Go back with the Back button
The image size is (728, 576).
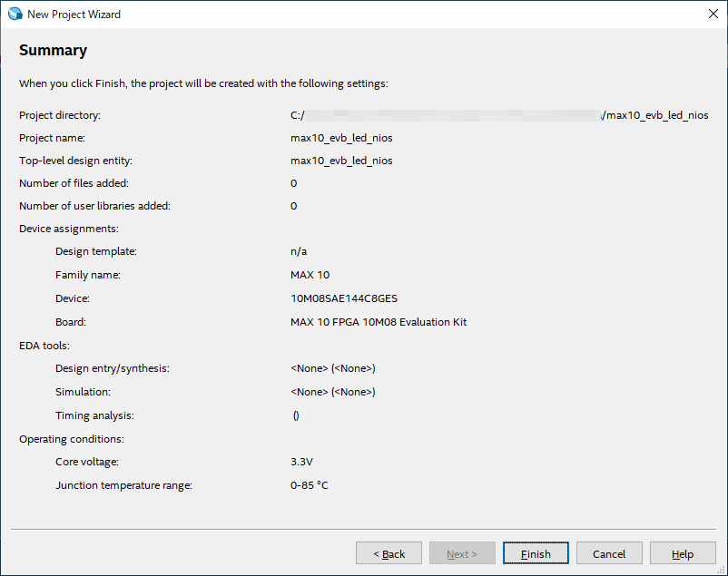[389, 553]
